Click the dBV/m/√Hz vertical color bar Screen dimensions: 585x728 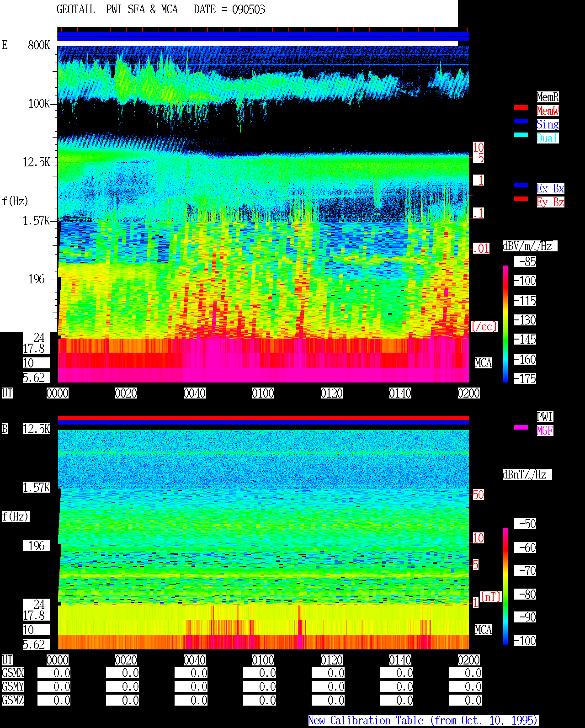505,324
